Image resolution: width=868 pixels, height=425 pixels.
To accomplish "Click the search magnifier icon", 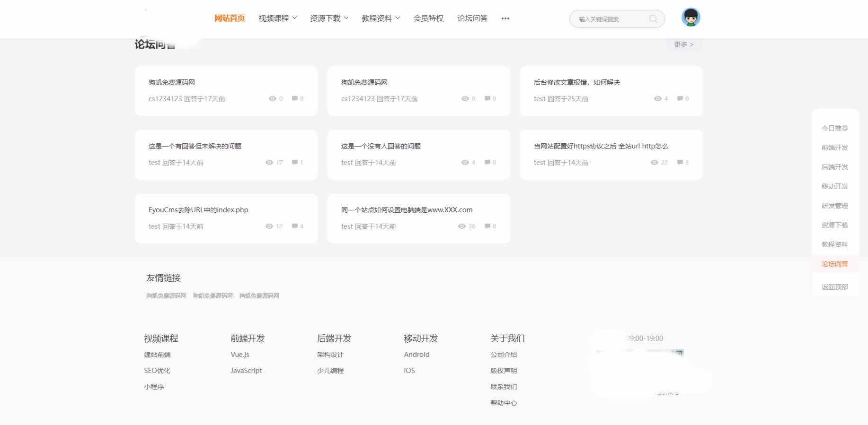I will point(653,19).
